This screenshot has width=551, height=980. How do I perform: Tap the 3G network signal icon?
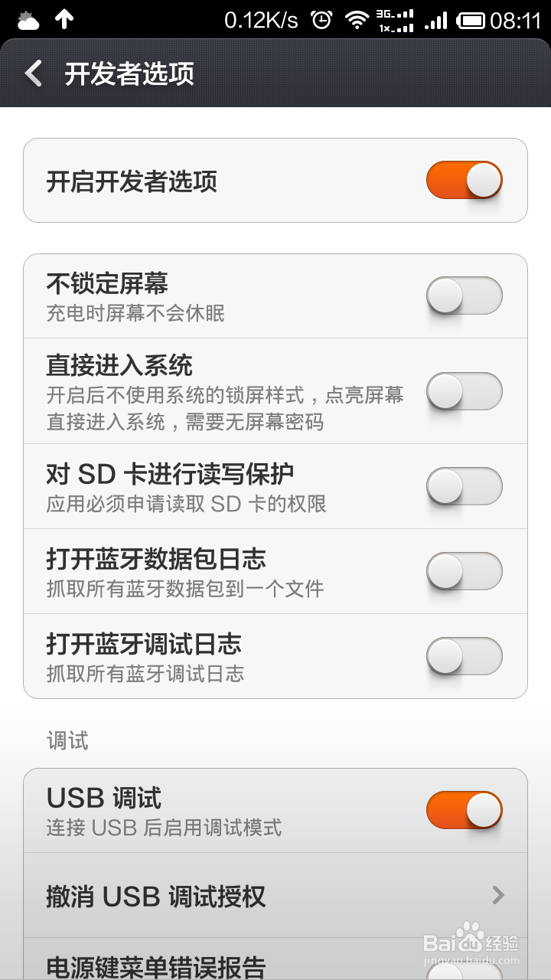395,20
